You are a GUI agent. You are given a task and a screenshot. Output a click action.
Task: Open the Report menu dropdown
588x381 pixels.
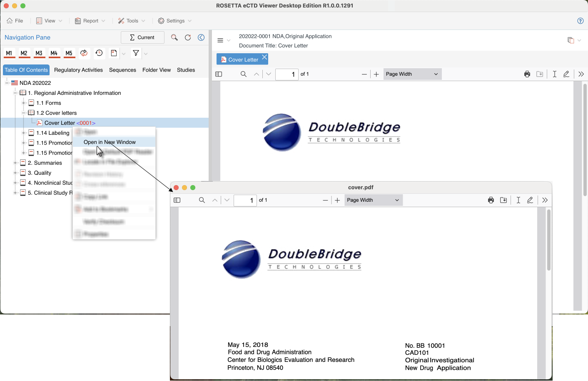click(x=90, y=21)
